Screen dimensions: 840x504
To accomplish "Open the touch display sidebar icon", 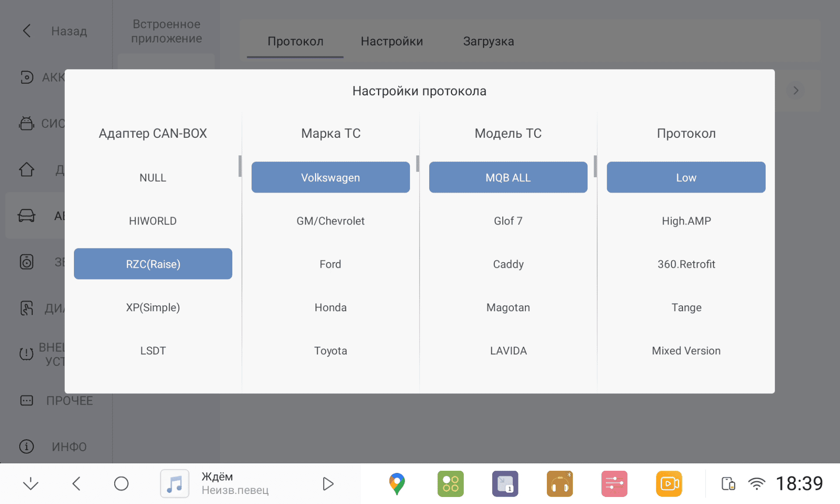I will tap(27, 308).
